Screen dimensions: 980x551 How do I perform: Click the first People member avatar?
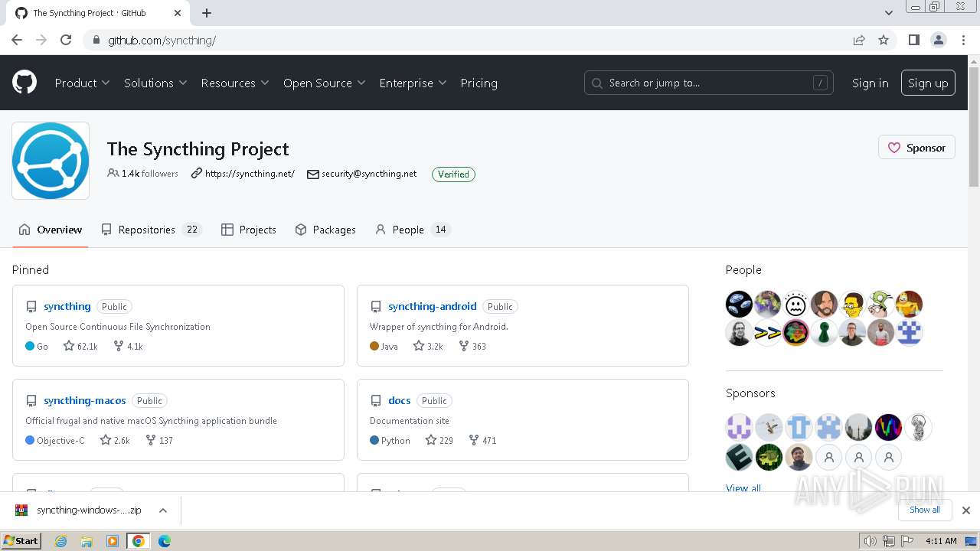point(739,304)
